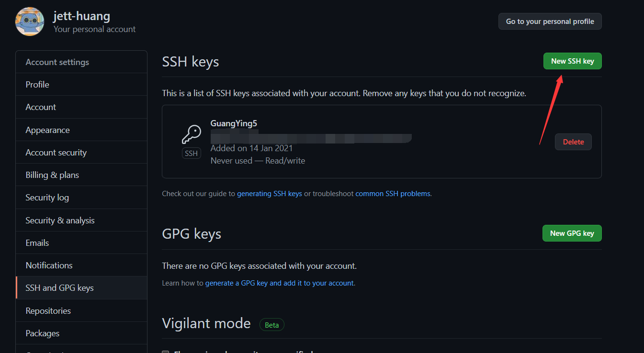Viewport: 644px width, 353px height.
Task: Click the SSH badge under the key
Action: point(191,154)
